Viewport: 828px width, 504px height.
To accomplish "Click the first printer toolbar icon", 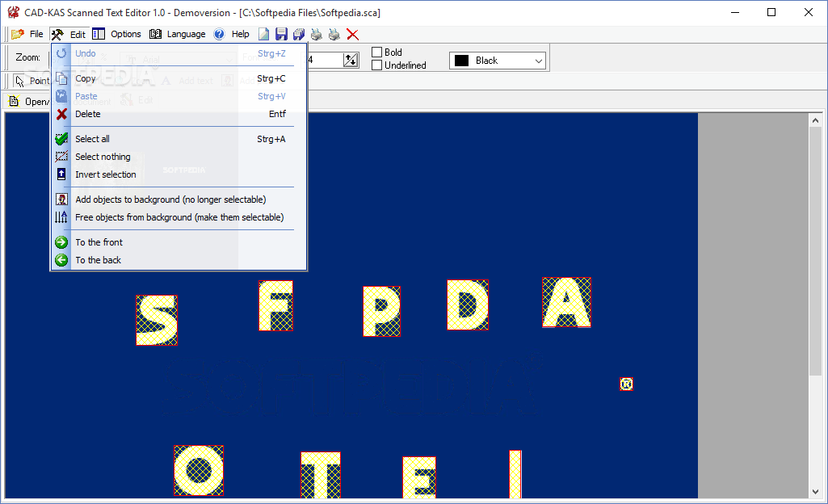I will [317, 34].
